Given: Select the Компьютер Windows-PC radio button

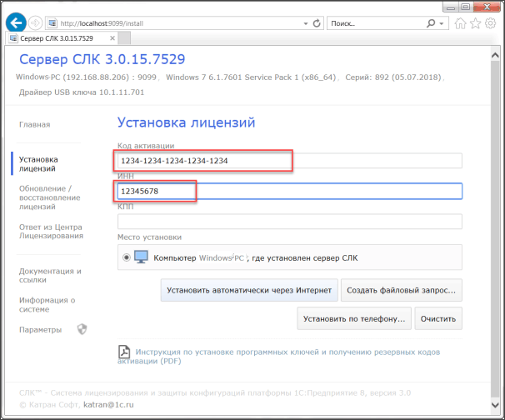Looking at the screenshot, I should point(127,257).
